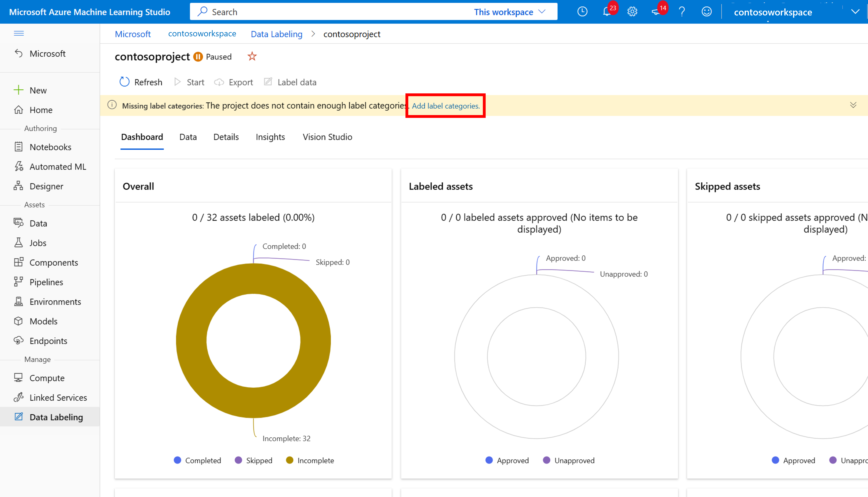
Task: Click Add label categories link
Action: pos(446,106)
